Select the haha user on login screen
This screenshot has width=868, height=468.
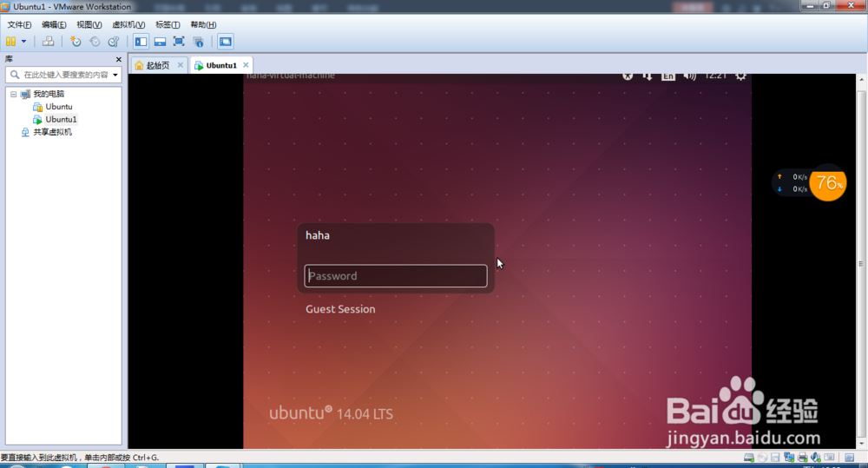(318, 235)
